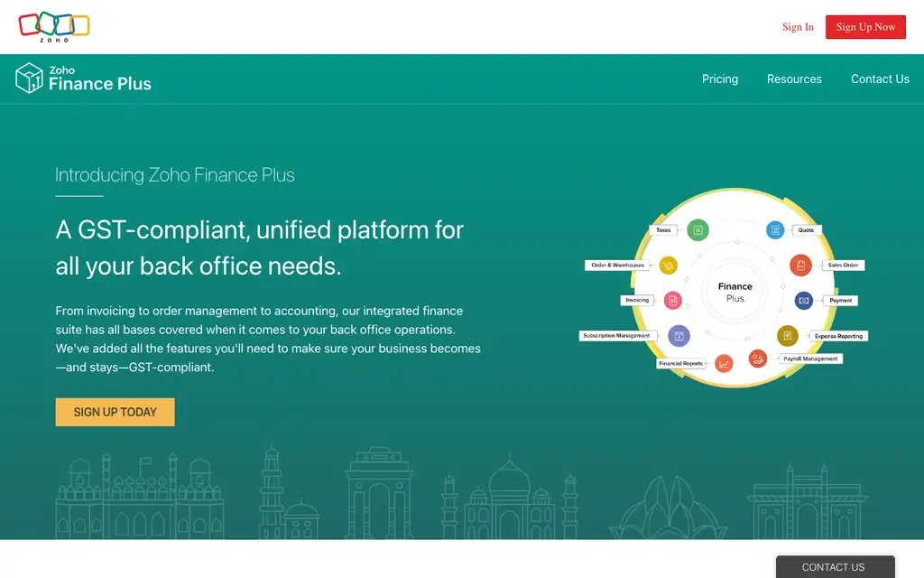
Task: Click the Payroll Management label
Action: tap(810, 359)
